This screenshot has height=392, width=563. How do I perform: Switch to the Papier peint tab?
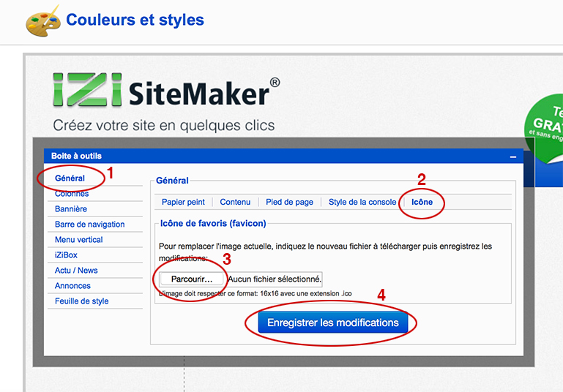(x=183, y=202)
